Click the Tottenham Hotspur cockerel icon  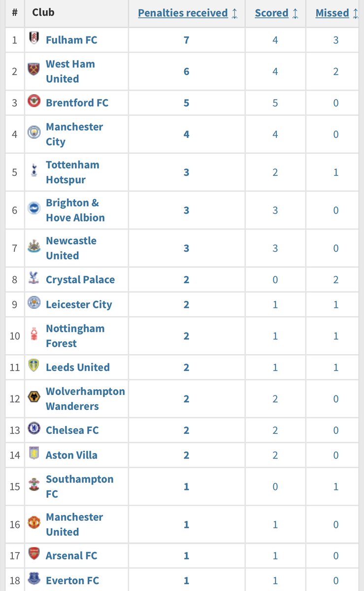pyautogui.click(x=34, y=170)
